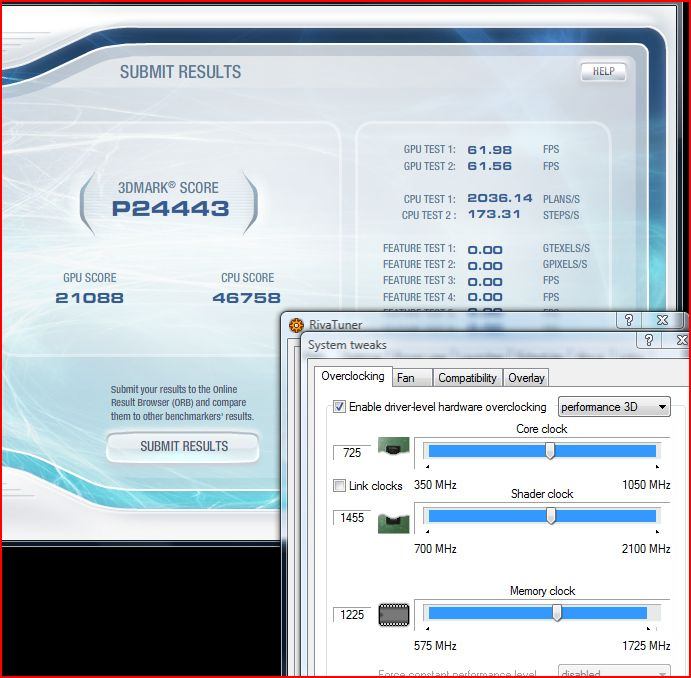Click the CPU score value 46758
The height and width of the screenshot is (678, 691).
click(246, 298)
